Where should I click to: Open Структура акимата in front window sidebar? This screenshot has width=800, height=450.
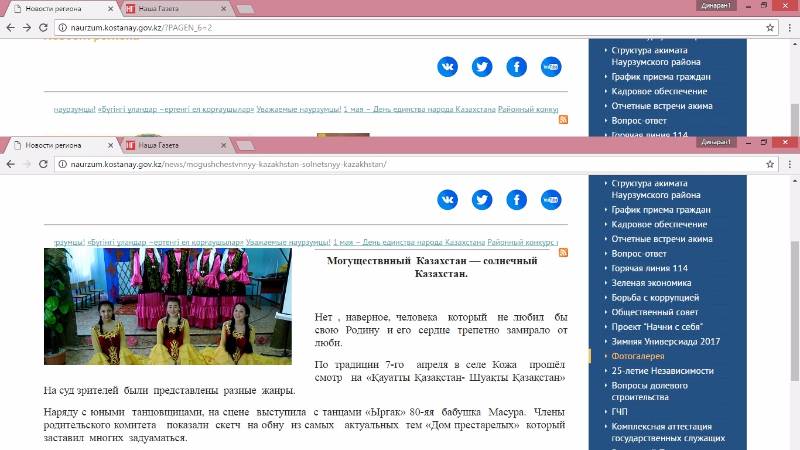(x=656, y=189)
